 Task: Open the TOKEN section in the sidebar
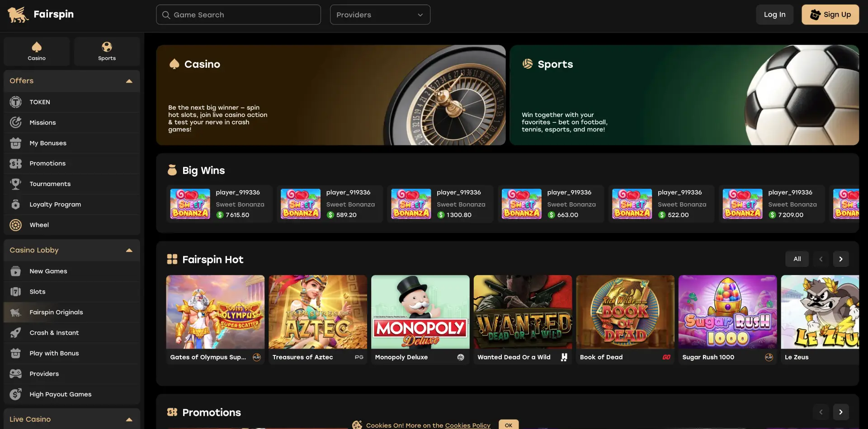(40, 102)
